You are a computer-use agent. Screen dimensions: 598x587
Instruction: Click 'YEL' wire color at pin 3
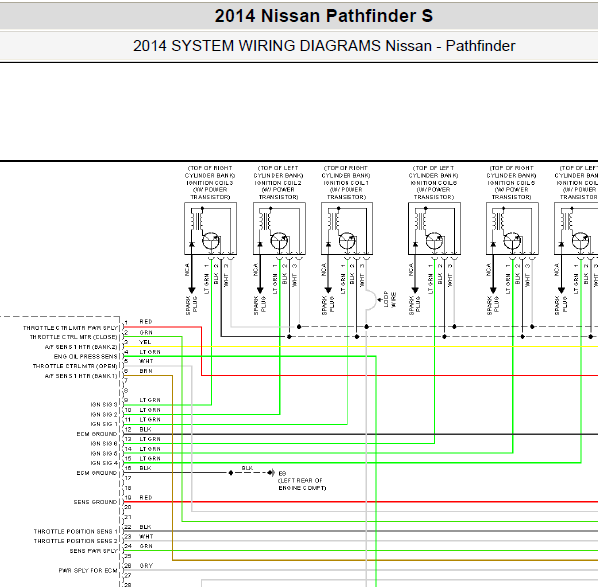click(x=145, y=342)
